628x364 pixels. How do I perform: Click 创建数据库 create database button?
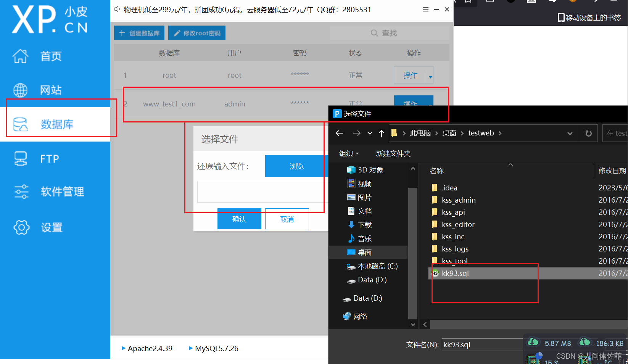139,33
